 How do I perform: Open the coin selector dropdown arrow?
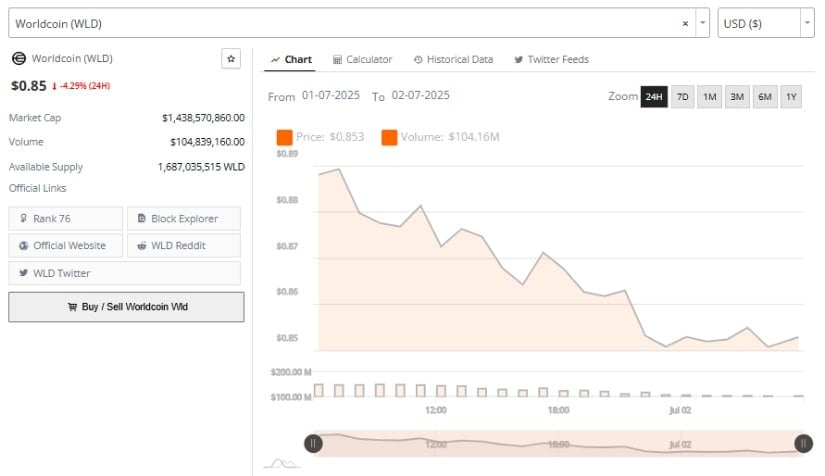coord(702,23)
